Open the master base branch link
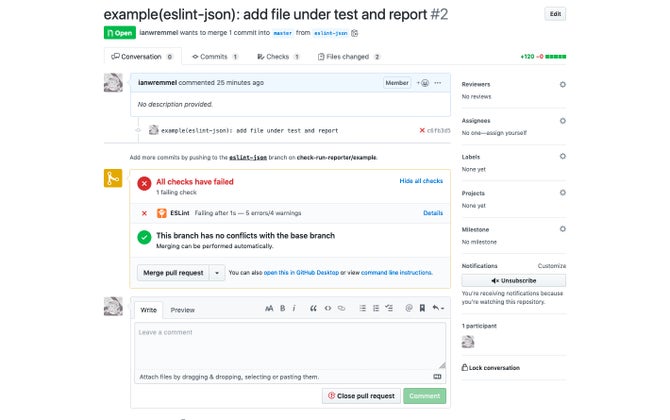 282,33
